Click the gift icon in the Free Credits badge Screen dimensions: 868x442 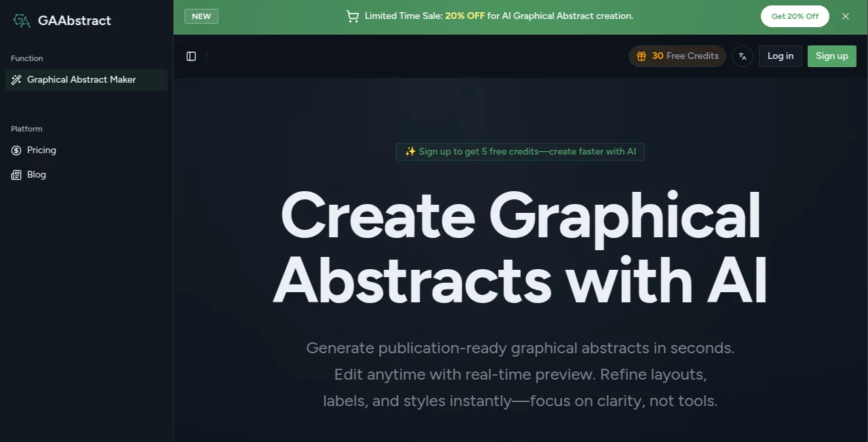pyautogui.click(x=642, y=56)
